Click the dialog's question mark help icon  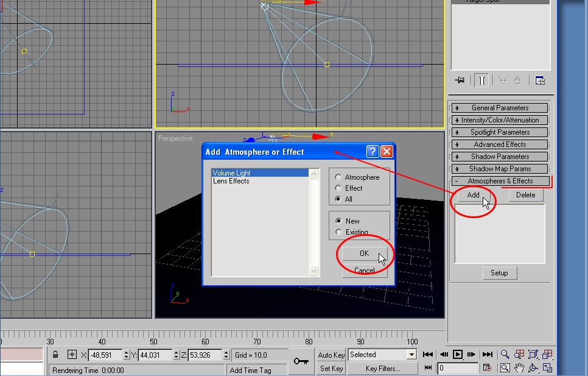(372, 151)
